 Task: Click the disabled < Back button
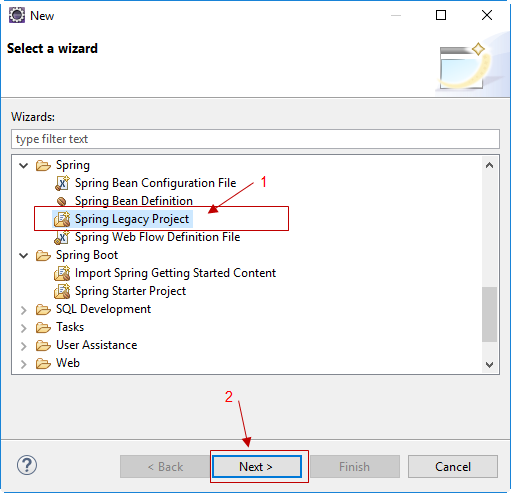(165, 467)
